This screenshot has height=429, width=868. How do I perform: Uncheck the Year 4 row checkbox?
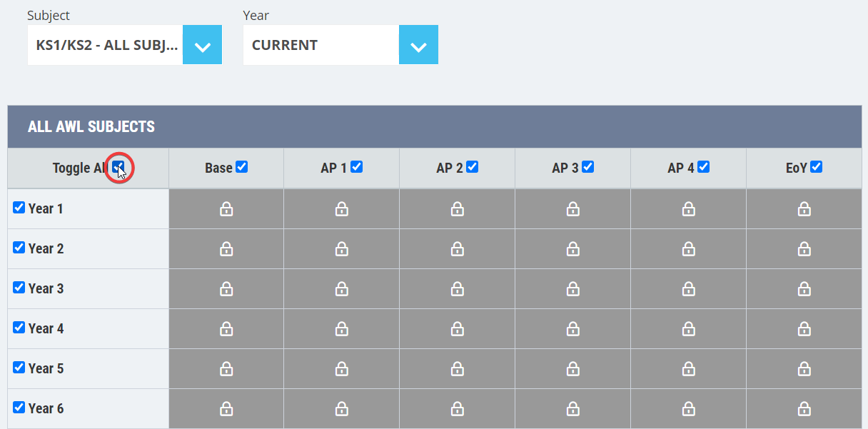[19, 327]
